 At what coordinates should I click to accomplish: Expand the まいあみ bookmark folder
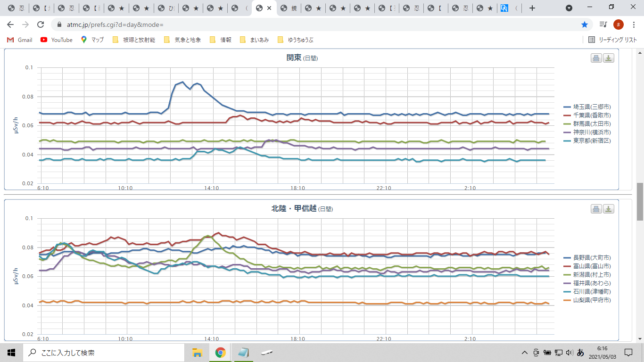tap(255, 40)
